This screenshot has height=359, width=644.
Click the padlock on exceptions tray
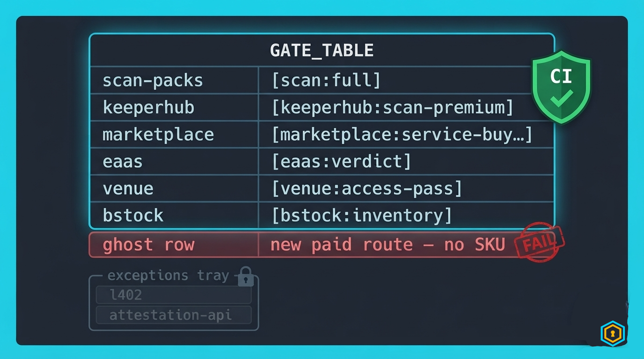point(246,276)
